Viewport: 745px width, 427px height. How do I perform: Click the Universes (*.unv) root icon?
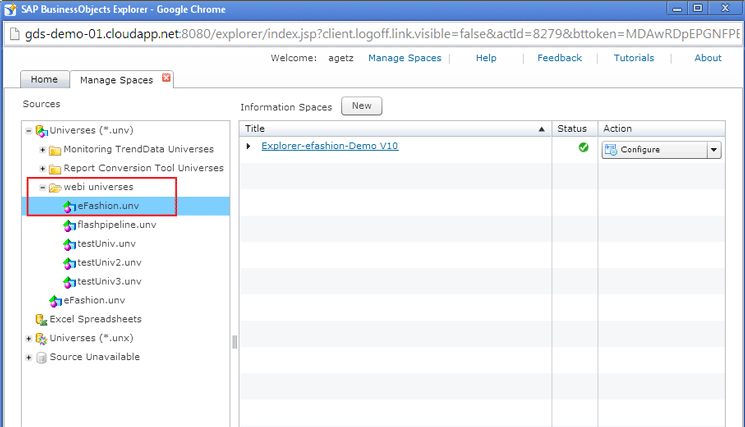point(42,131)
